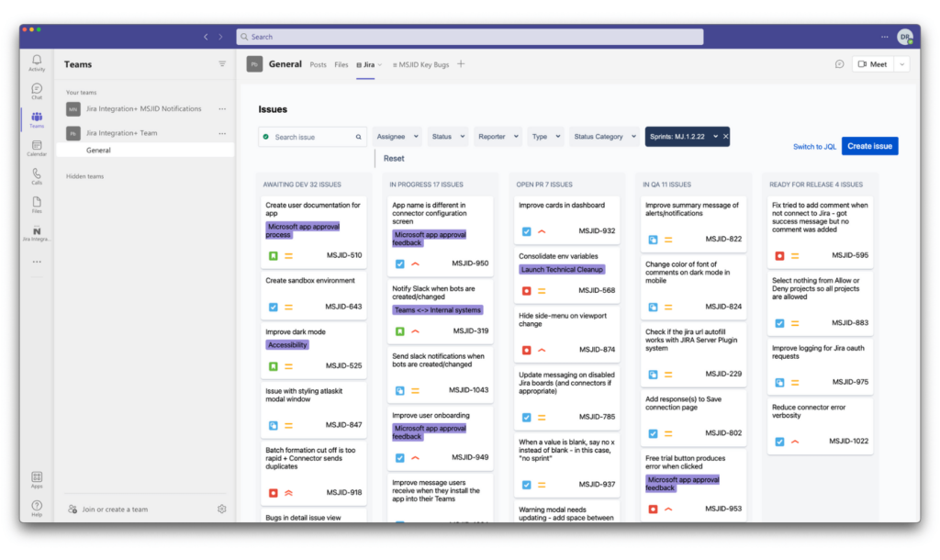Show more apps ellipsis in sidebar
940x560 pixels.
[37, 262]
